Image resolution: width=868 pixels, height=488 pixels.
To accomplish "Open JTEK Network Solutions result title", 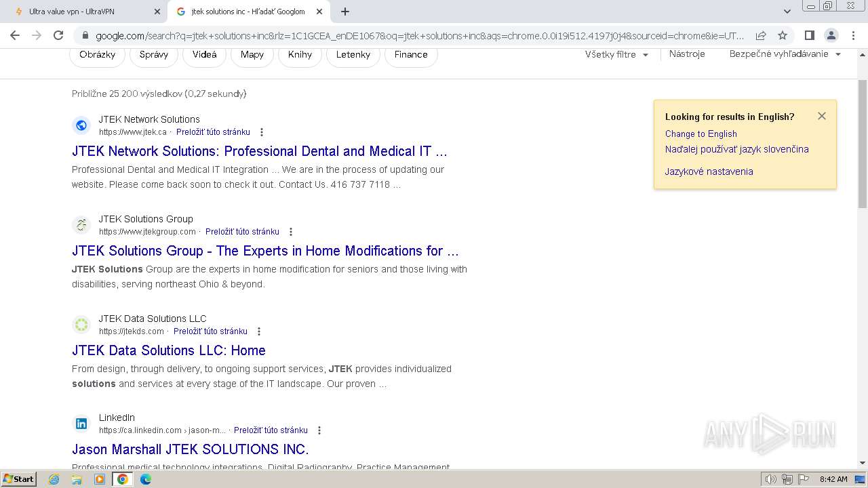I will [260, 151].
